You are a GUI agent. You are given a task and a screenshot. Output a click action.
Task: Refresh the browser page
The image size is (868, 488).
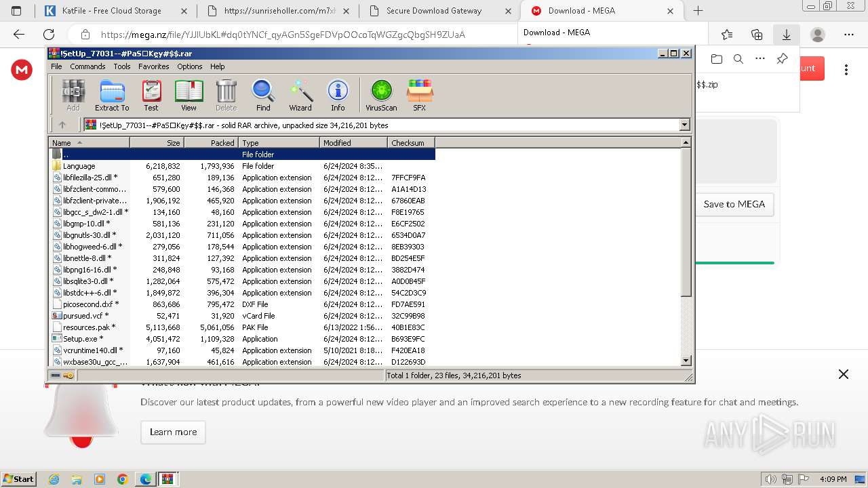coord(49,35)
